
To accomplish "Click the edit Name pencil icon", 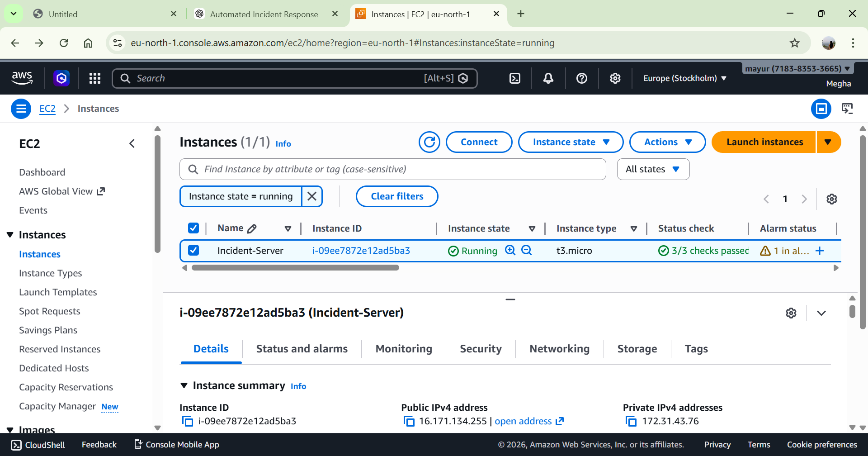I will [252, 228].
